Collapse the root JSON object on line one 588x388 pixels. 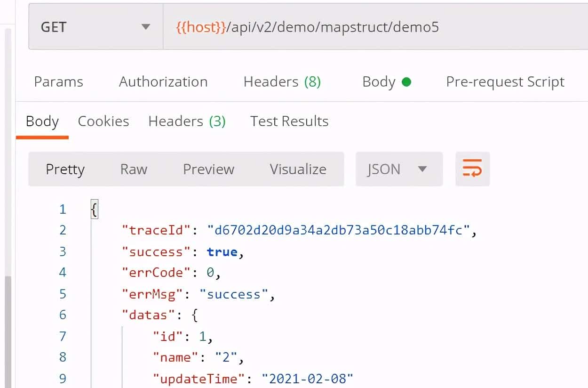94,209
